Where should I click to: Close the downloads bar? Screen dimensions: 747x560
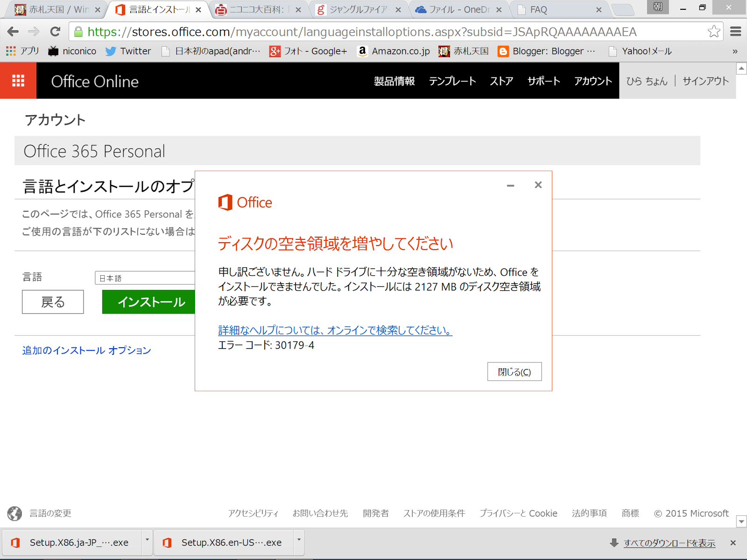pyautogui.click(x=733, y=543)
